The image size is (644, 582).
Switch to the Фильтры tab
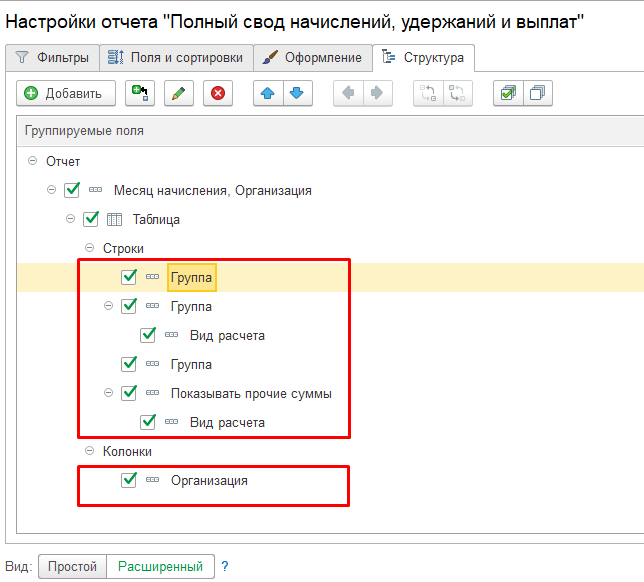[x=53, y=58]
